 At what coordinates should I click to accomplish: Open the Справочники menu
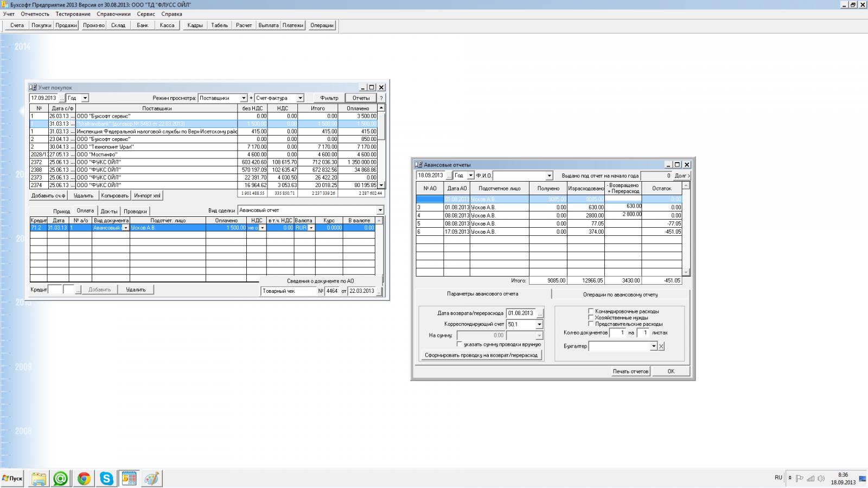113,14
